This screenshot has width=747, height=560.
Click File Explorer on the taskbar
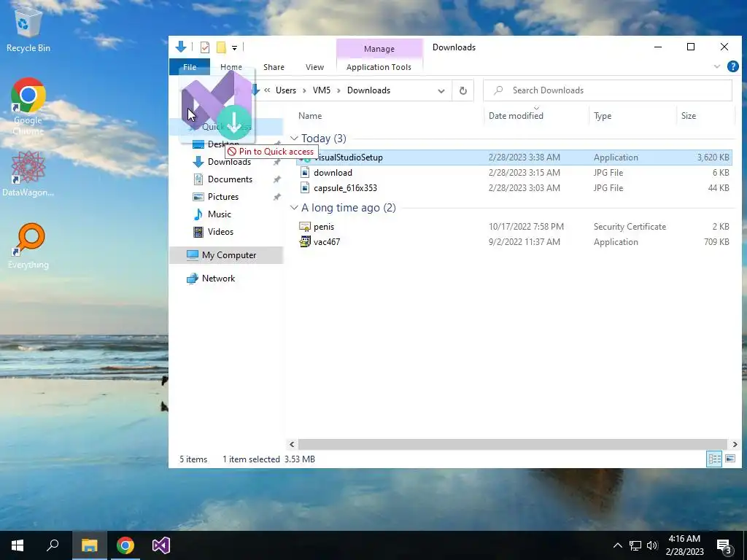tap(89, 545)
